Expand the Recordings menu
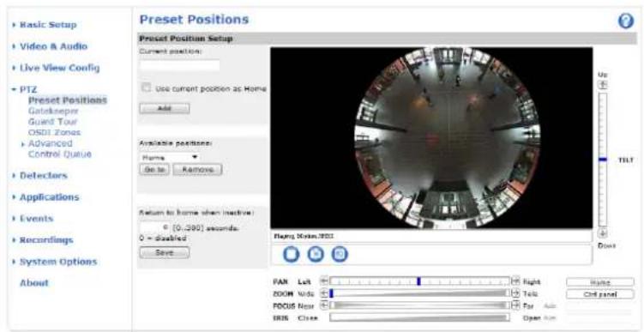 [x=46, y=240]
